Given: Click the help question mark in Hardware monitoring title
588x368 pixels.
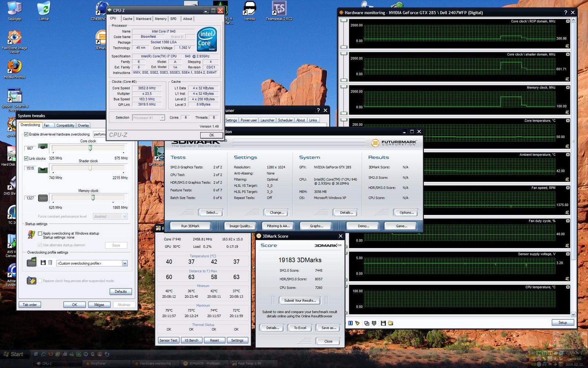Looking at the screenshot, I should coord(566,13).
